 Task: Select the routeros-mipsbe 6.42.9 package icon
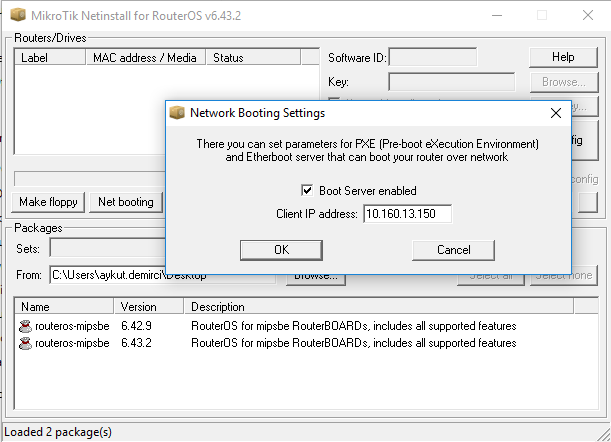point(25,326)
